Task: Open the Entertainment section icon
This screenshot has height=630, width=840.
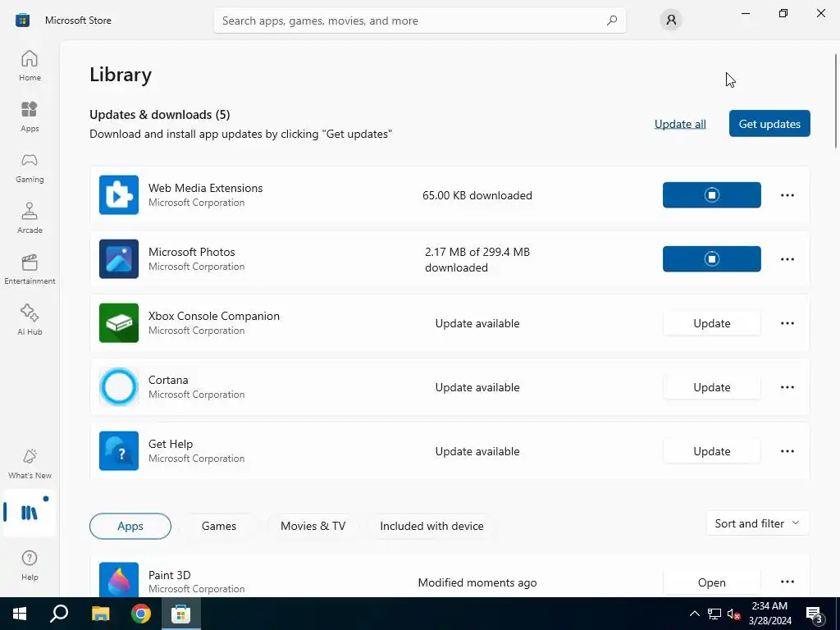Action: coord(30,269)
